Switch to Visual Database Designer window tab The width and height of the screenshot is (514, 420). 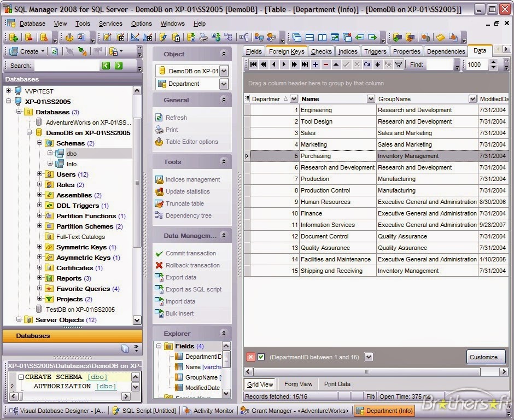click(x=57, y=411)
